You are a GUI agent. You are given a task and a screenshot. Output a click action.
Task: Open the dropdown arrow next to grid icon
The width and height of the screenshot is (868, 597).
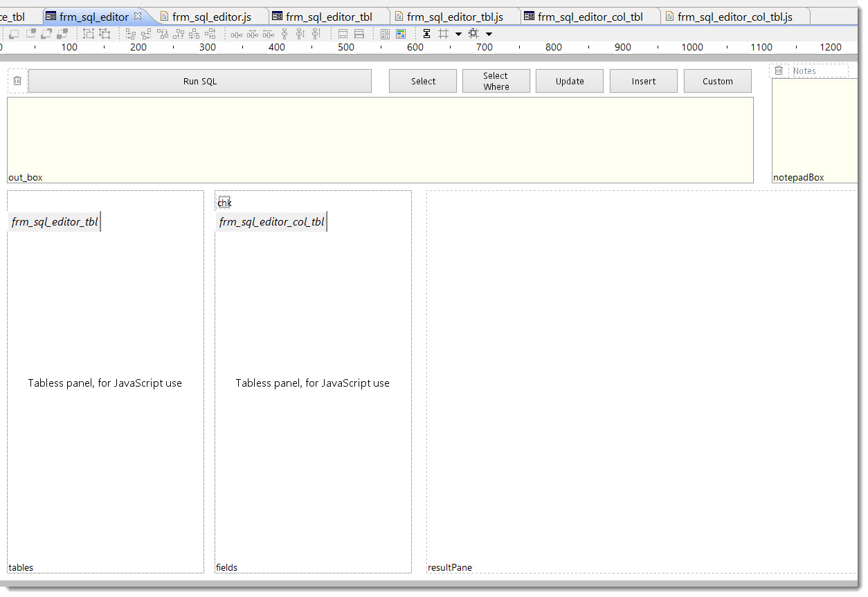click(x=458, y=34)
